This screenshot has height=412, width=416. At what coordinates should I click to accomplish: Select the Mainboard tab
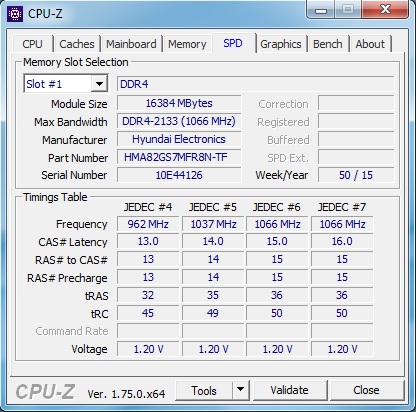tap(131, 44)
